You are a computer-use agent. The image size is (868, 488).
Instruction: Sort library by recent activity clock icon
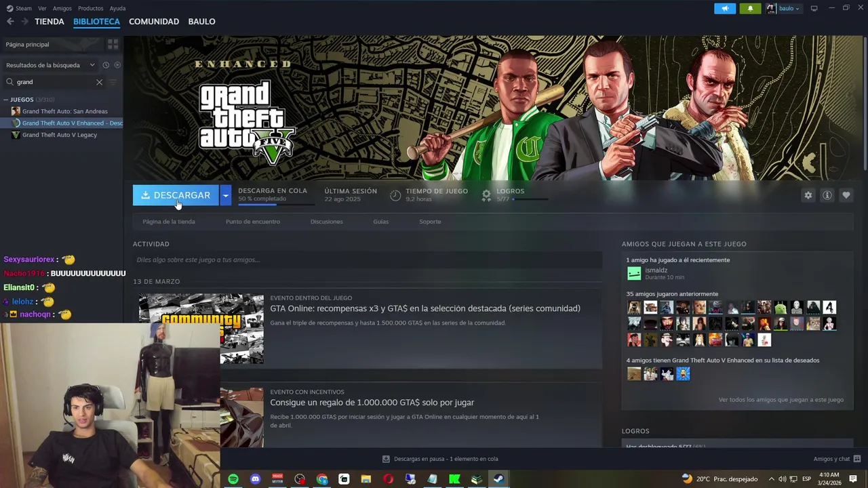[106, 65]
